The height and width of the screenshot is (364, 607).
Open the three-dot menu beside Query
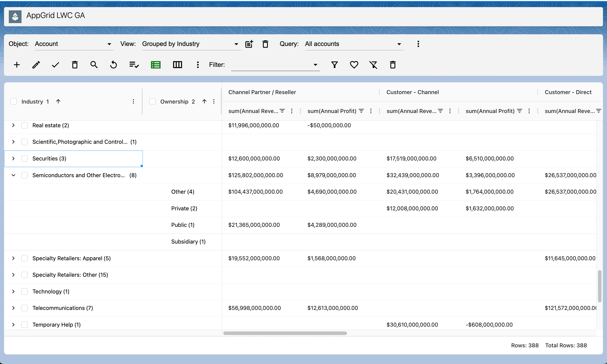point(418,44)
